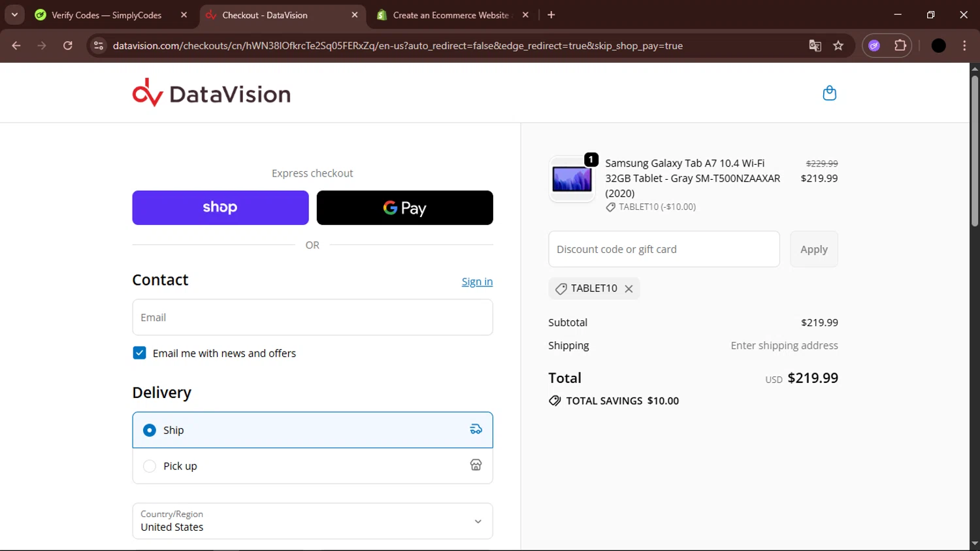This screenshot has width=980, height=551.
Task: Open the browser three-dot menu
Action: (964, 46)
